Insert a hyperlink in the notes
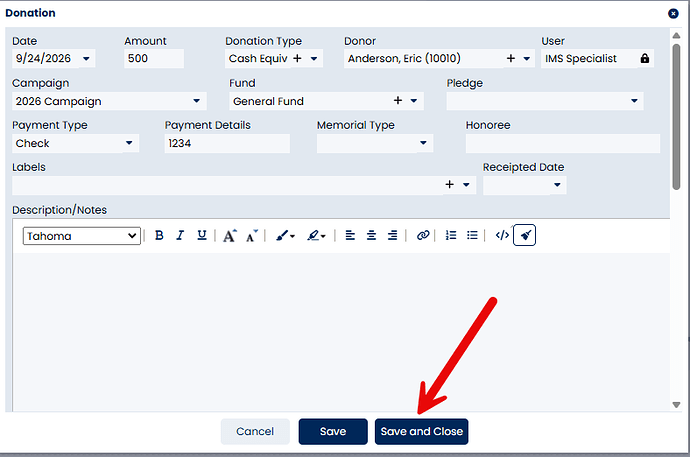 [423, 235]
